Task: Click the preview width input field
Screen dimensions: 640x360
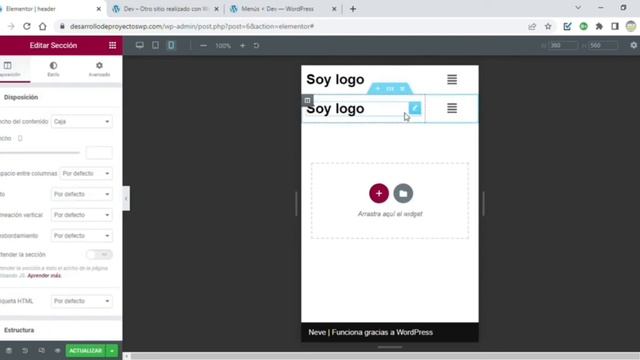Action: click(563, 45)
